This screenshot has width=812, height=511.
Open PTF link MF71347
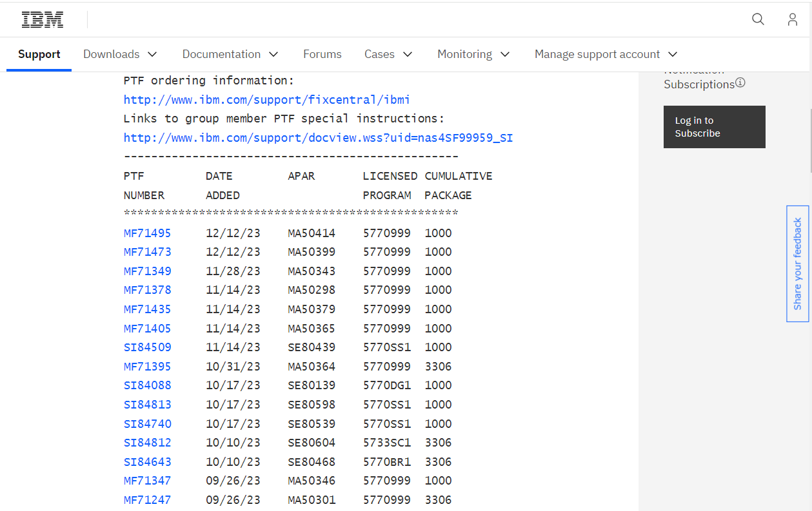[148, 481]
